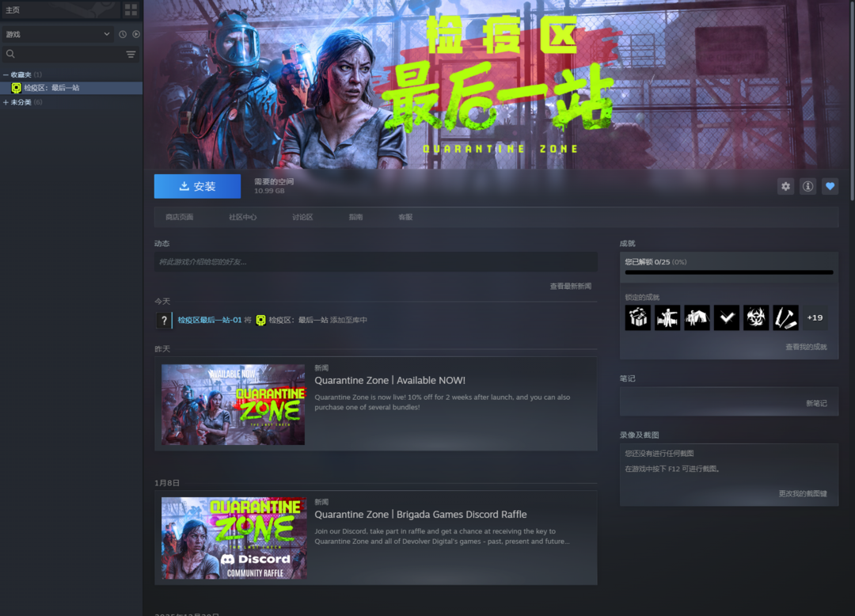855x616 pixels.
Task: Open the 讨论区 tab
Action: coord(302,217)
